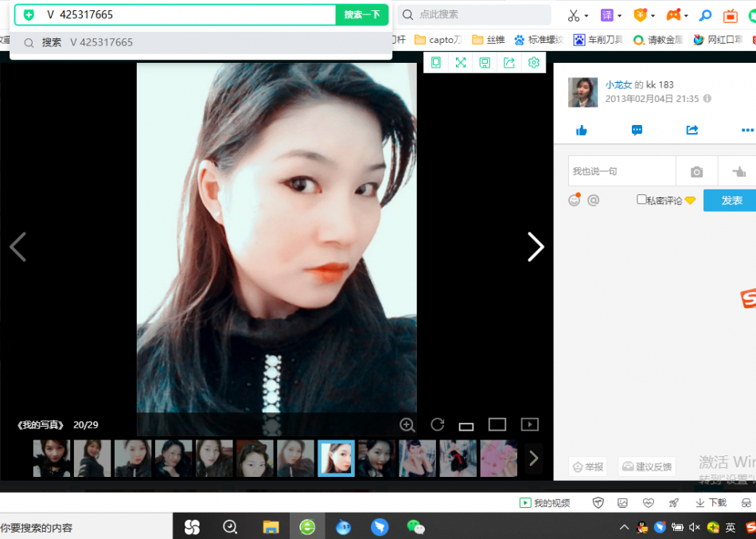Start slideshow with the play icon
This screenshot has height=539, width=756.
[x=529, y=424]
